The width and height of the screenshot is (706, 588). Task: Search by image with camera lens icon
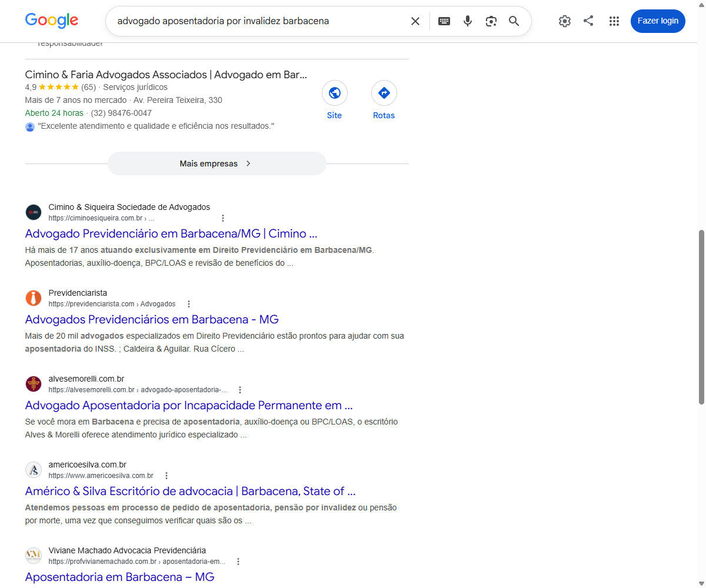491,21
